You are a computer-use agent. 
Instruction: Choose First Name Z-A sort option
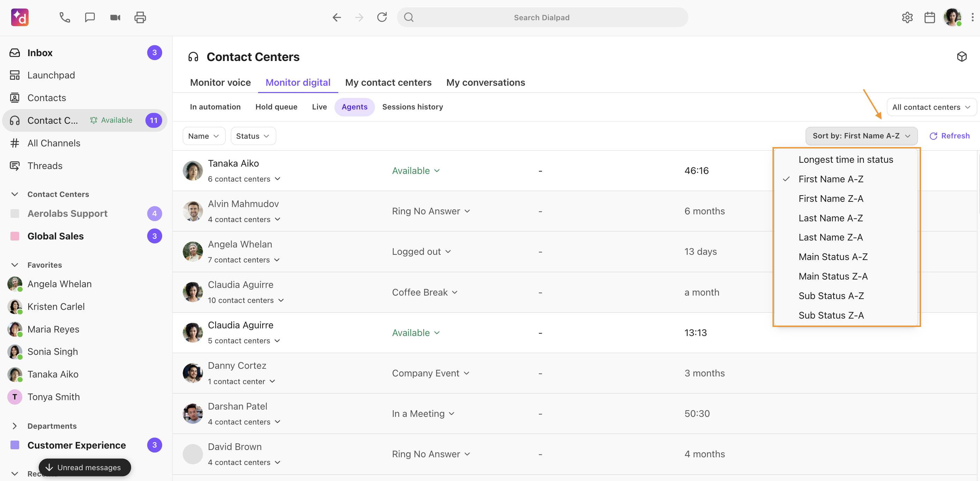(846, 198)
